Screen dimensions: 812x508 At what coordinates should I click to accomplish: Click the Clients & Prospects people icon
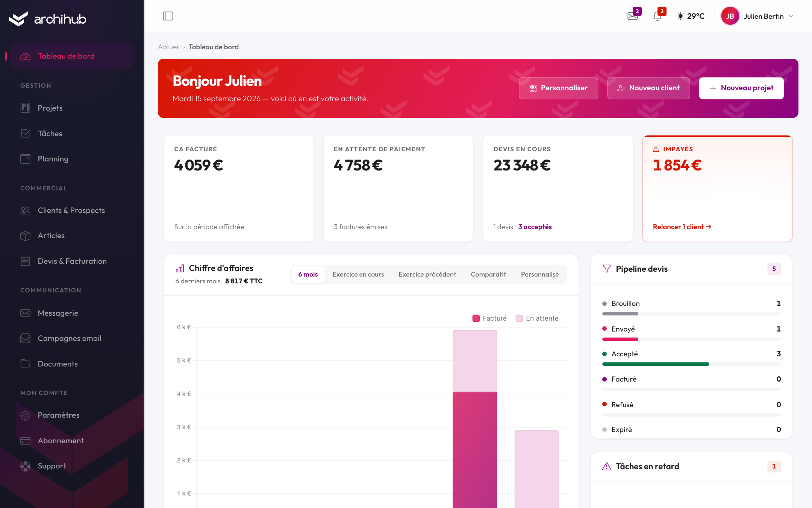pyautogui.click(x=26, y=210)
